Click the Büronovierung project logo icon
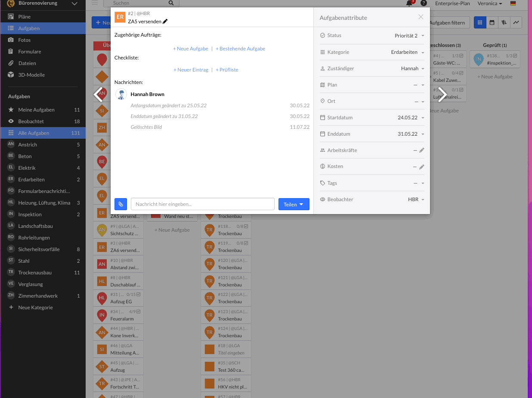 point(10,3)
